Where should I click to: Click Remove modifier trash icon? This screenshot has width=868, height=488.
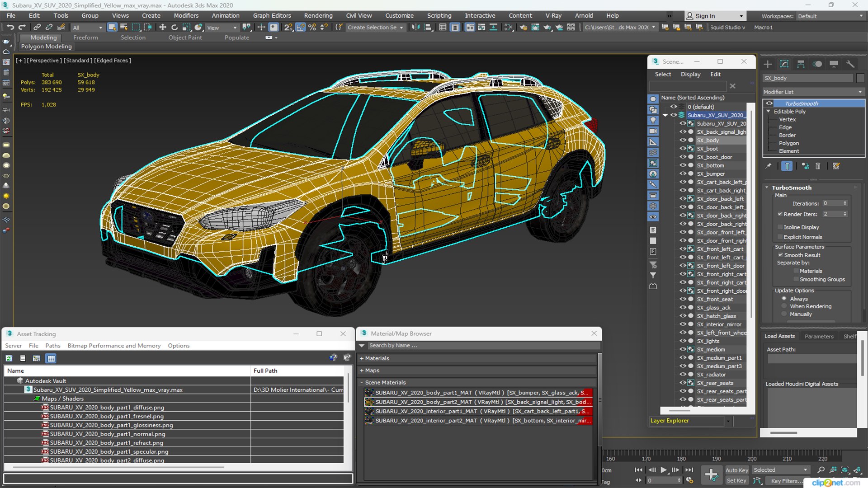click(x=818, y=166)
